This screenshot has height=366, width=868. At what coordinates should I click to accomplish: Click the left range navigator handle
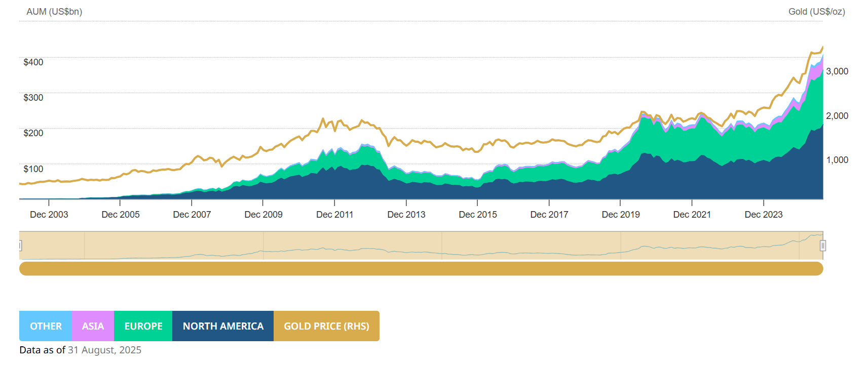tap(20, 246)
